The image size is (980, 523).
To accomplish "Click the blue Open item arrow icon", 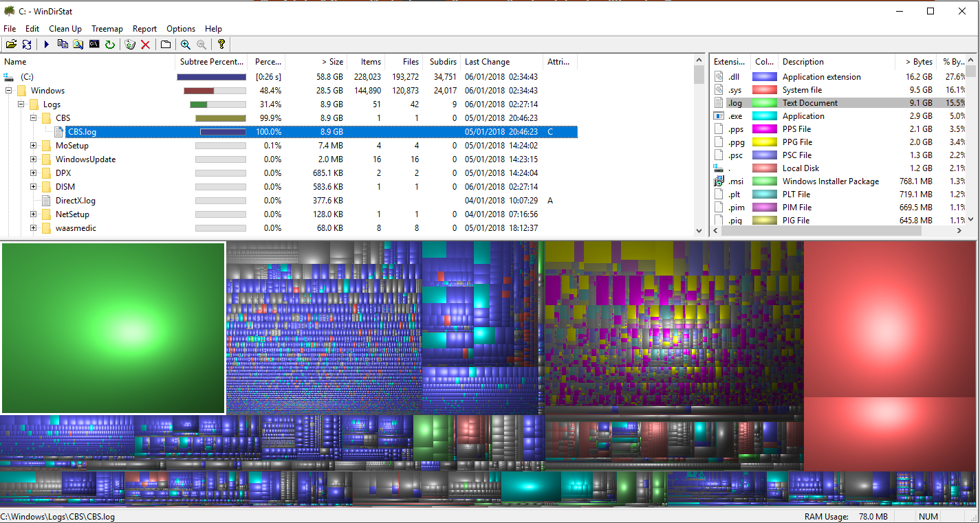I will click(x=47, y=45).
